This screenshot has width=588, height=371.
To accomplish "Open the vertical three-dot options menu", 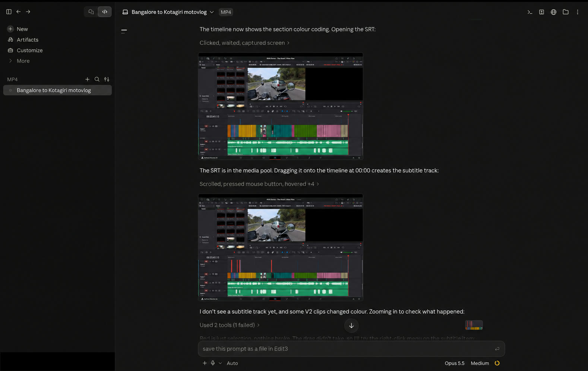I will tap(578, 12).
